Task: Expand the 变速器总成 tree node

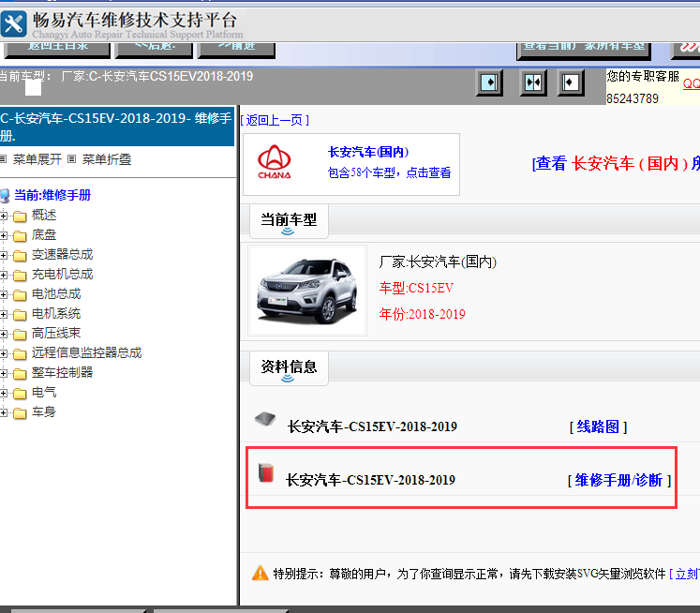Action: (3, 255)
